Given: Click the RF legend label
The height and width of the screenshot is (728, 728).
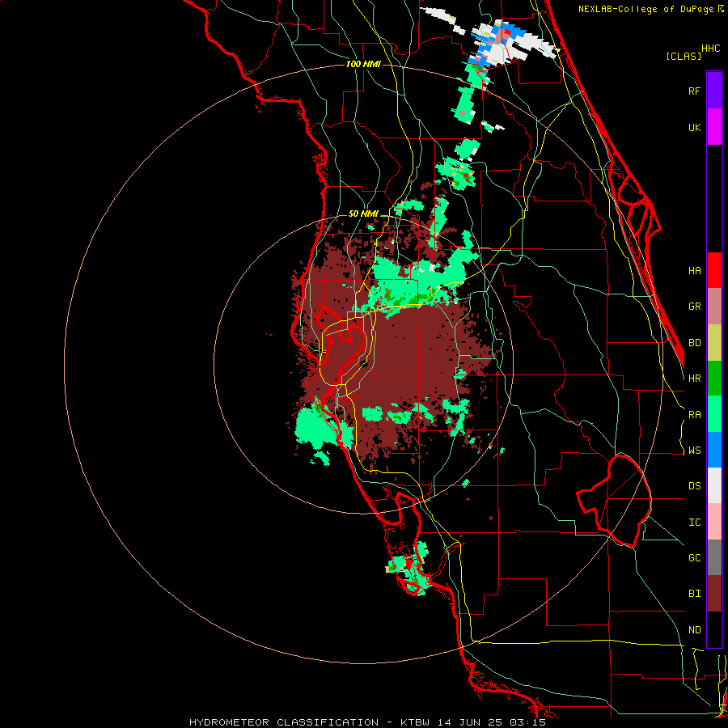Looking at the screenshot, I should [694, 91].
